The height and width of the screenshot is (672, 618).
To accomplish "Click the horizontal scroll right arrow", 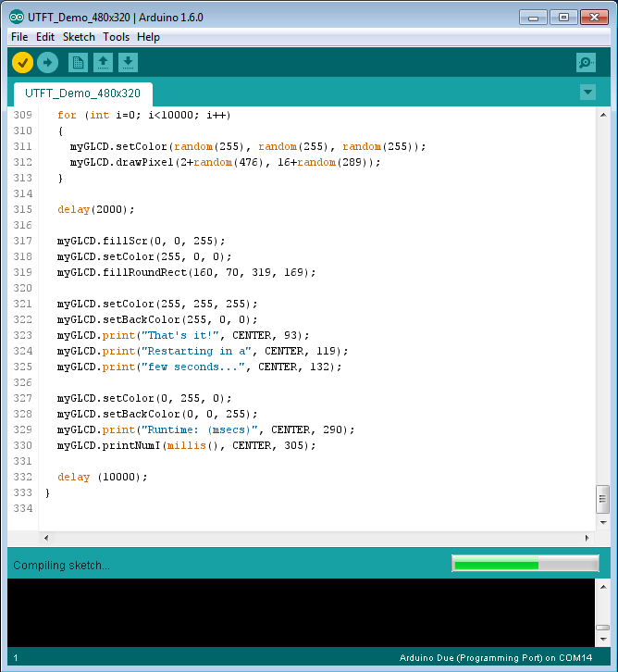I will pyautogui.click(x=587, y=538).
